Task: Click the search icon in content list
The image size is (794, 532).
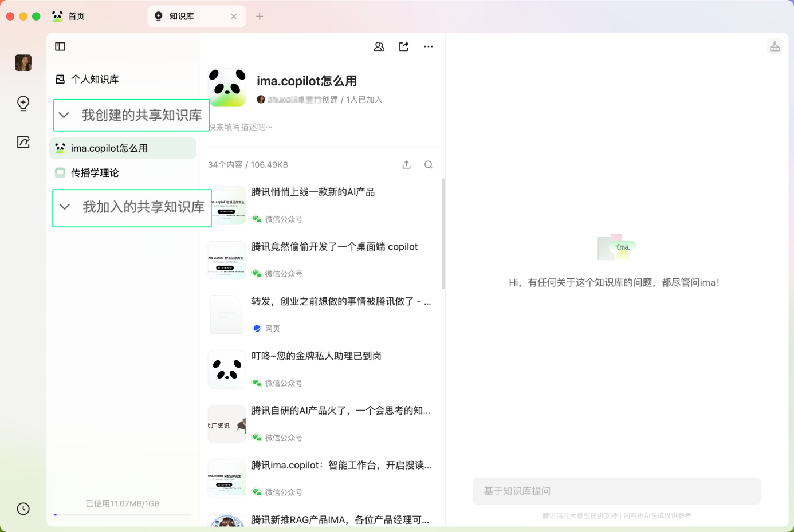Action: 429,165
